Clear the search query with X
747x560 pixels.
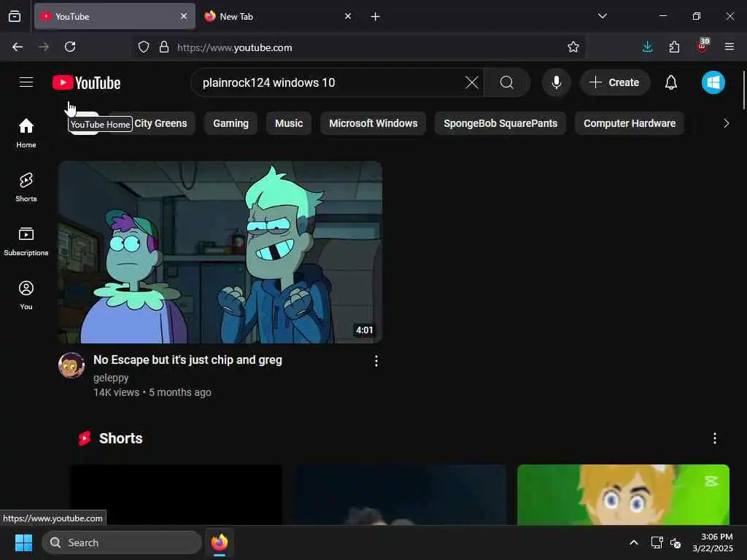coord(472,82)
